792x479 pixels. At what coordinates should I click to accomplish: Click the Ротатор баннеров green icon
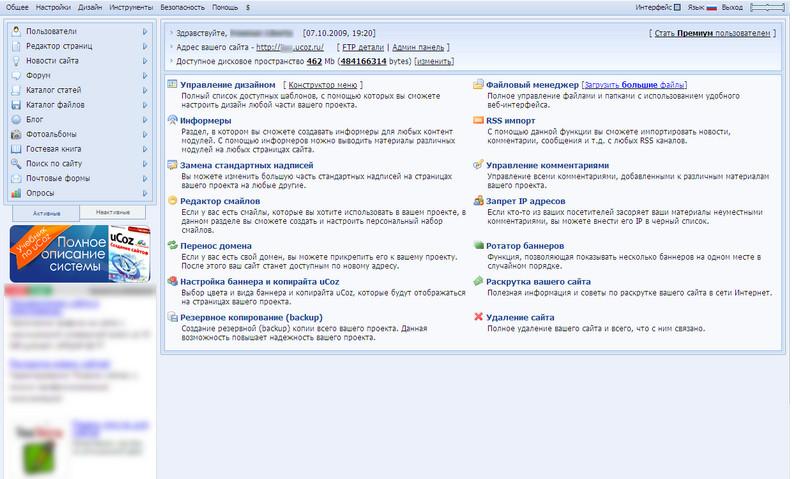[x=478, y=245]
